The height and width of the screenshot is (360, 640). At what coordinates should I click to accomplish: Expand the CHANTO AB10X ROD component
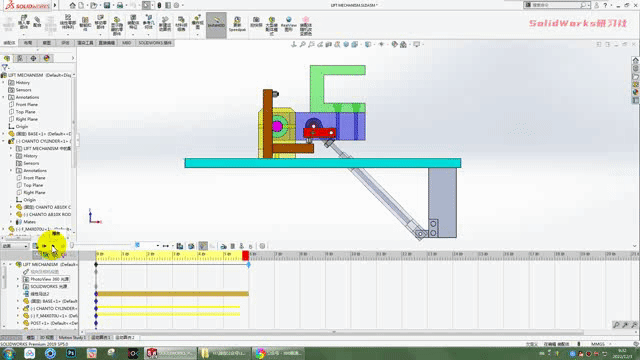pos(11,214)
